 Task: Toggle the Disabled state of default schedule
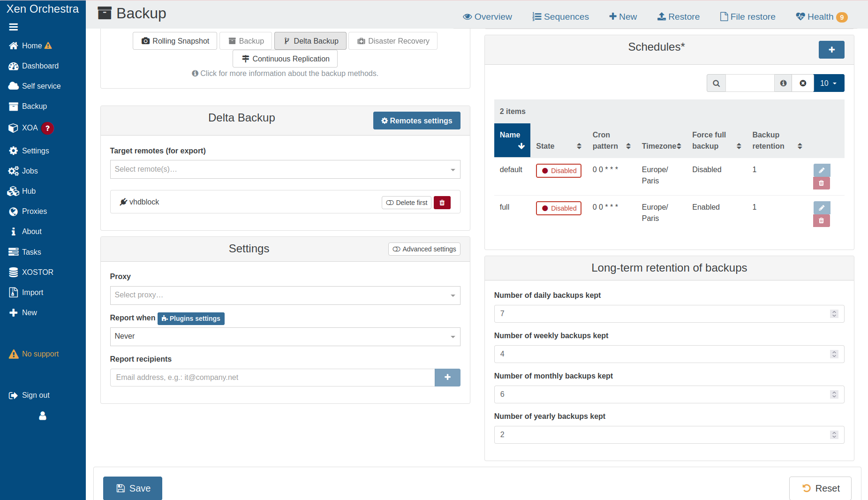[x=559, y=171]
